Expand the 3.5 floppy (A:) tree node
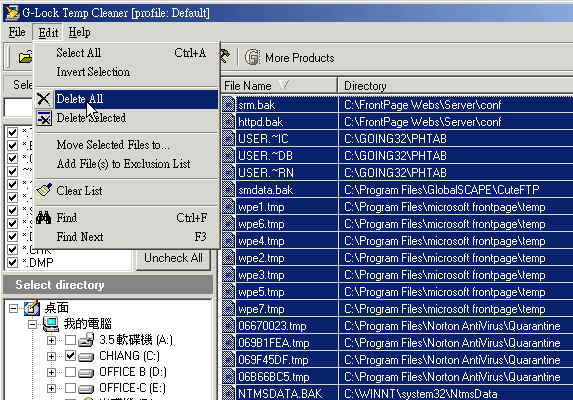Screen dimensions: 573x400 [52, 340]
